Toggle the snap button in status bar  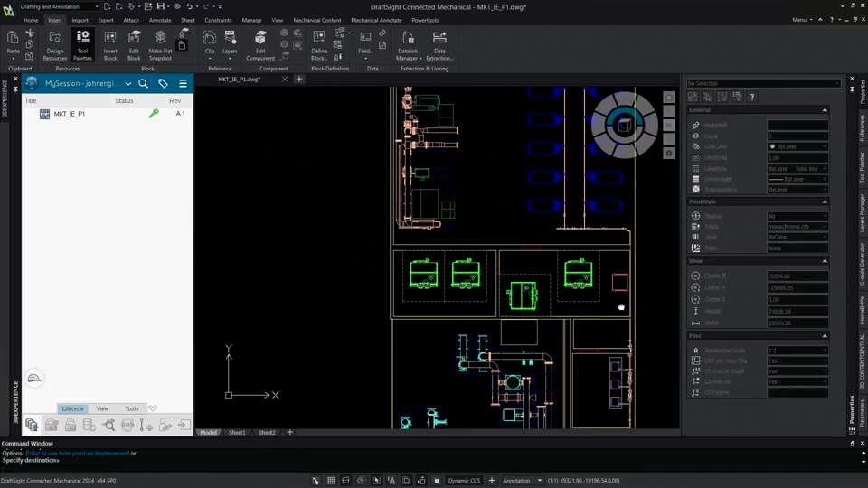(x=316, y=481)
